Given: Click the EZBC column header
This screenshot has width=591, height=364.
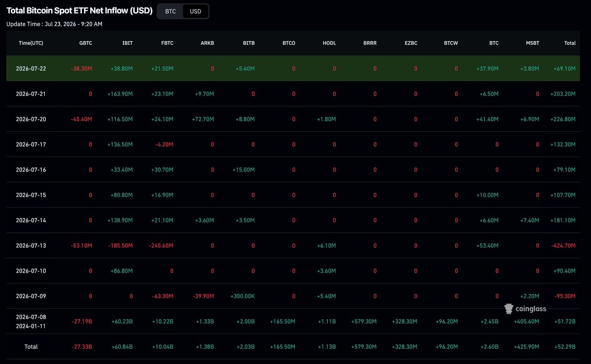Looking at the screenshot, I should (x=411, y=43).
